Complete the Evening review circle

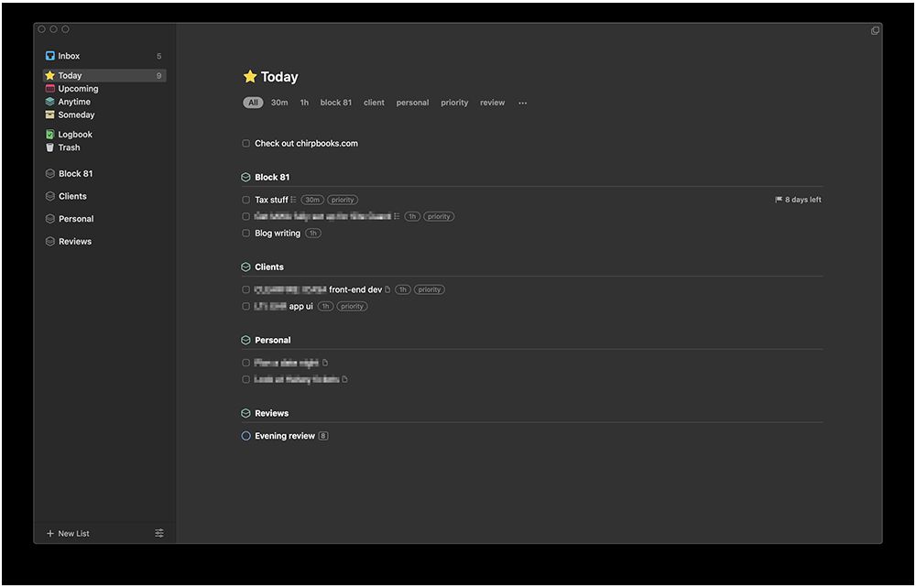(x=245, y=436)
